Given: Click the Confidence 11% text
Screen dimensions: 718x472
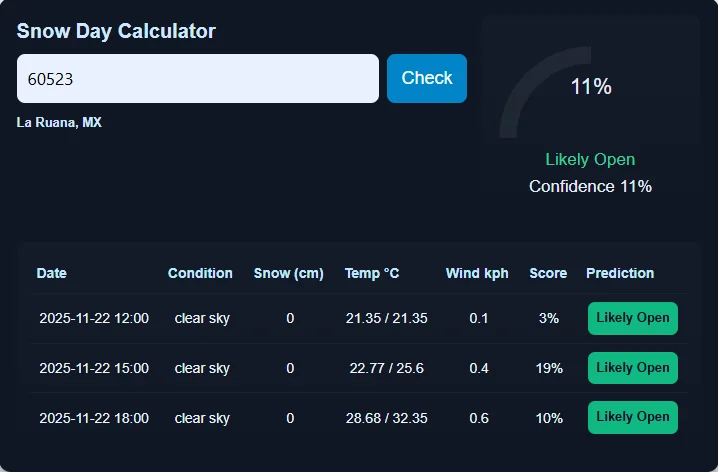Looking at the screenshot, I should pyautogui.click(x=590, y=186).
